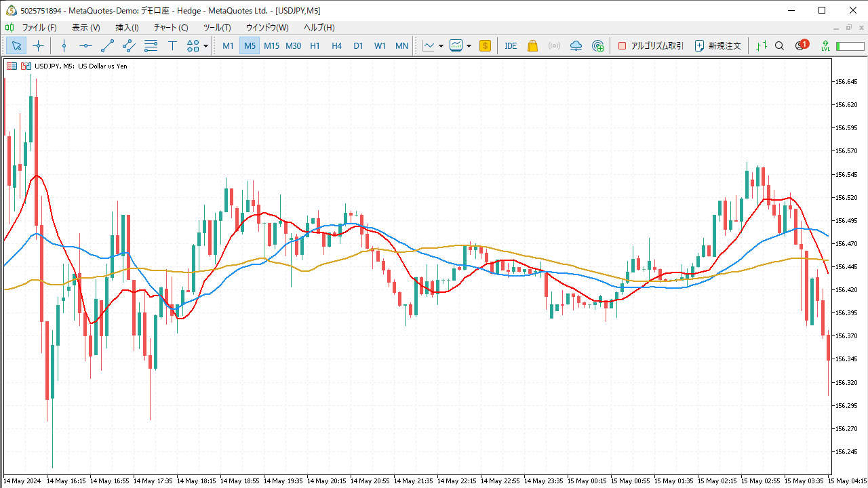Click the 14 May 17:35 time axis label
Viewport: 868px width, 488px height.
pyautogui.click(x=155, y=481)
